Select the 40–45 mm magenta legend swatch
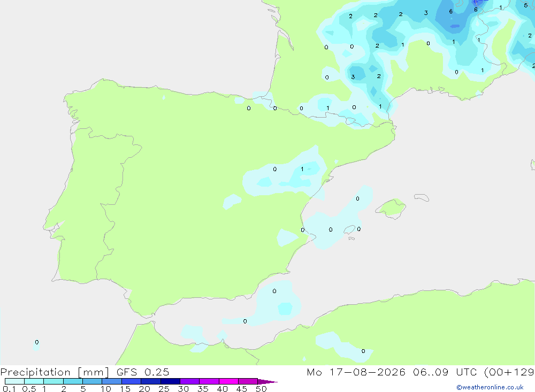Viewport: 535px width, 392px height. [228, 381]
